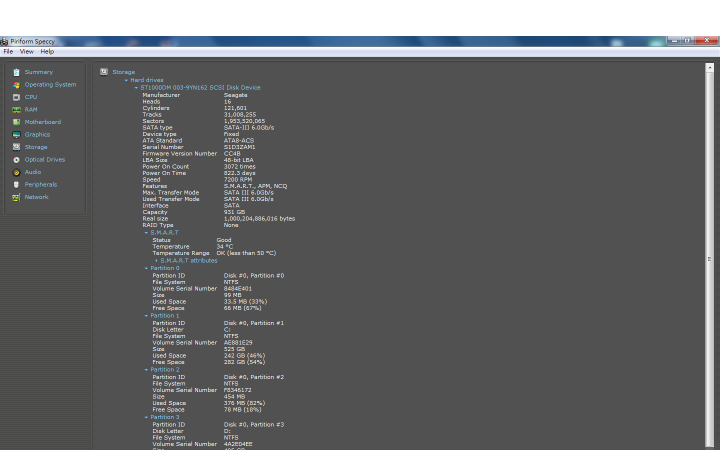Click the Speccy app icon in title bar
This screenshot has width=720, height=450.
tap(4, 41)
